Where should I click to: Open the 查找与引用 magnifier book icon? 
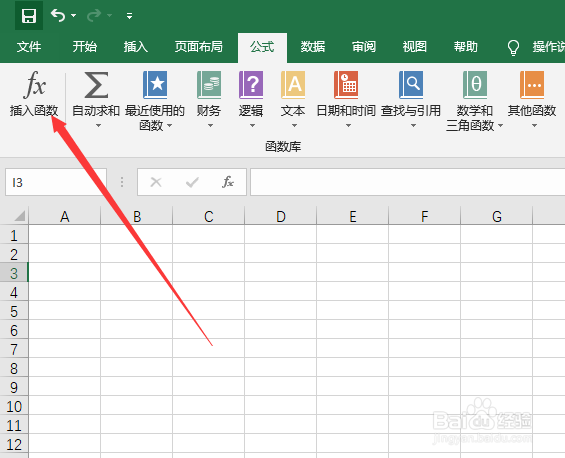(x=411, y=85)
